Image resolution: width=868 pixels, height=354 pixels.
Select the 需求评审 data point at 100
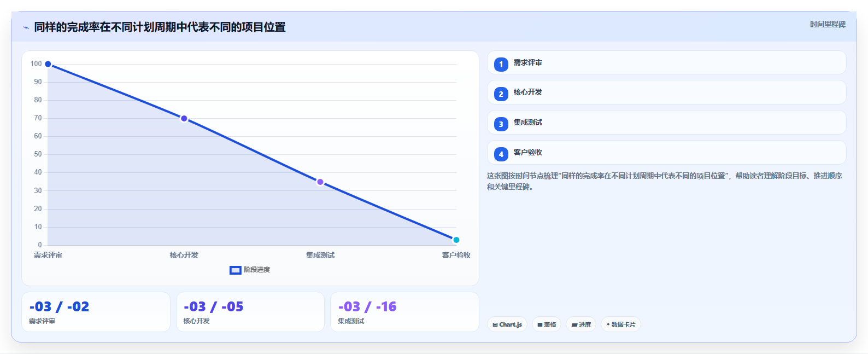[48, 64]
